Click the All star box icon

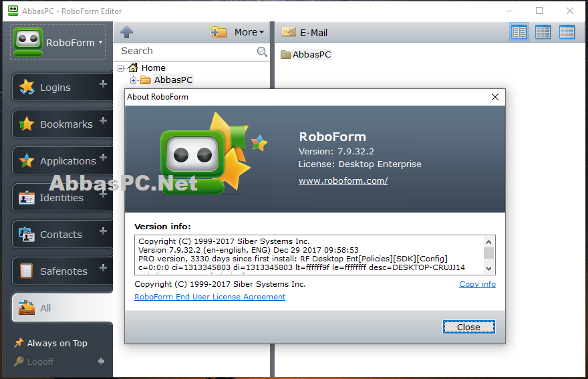(27, 307)
